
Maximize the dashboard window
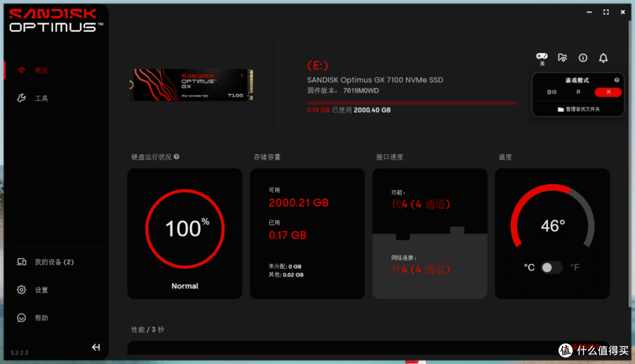click(x=606, y=12)
